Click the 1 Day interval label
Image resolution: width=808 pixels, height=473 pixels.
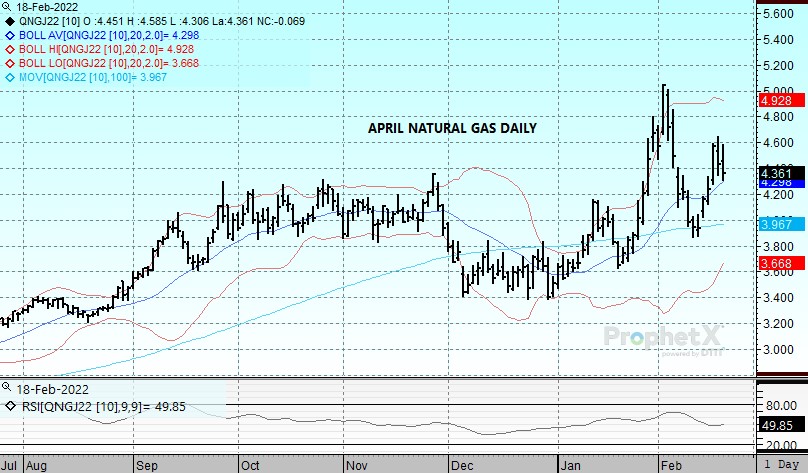(781, 465)
